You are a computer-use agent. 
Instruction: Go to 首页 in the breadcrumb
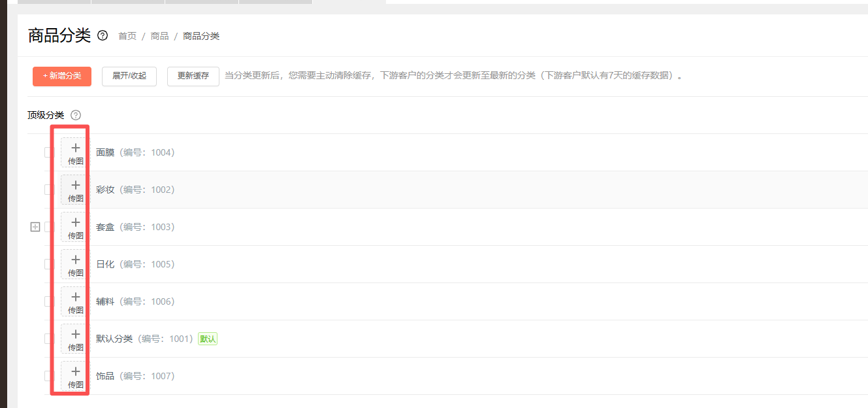point(127,36)
